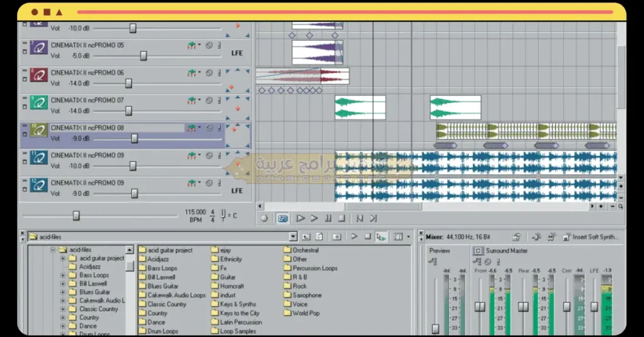Toggle Loop Playback in the transport bar
644x337 pixels.
point(282,218)
